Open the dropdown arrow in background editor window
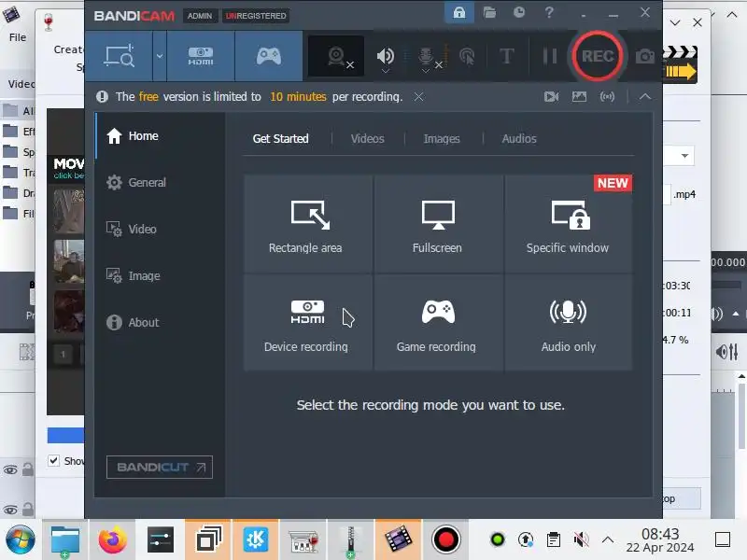747x560 pixels. point(684,156)
